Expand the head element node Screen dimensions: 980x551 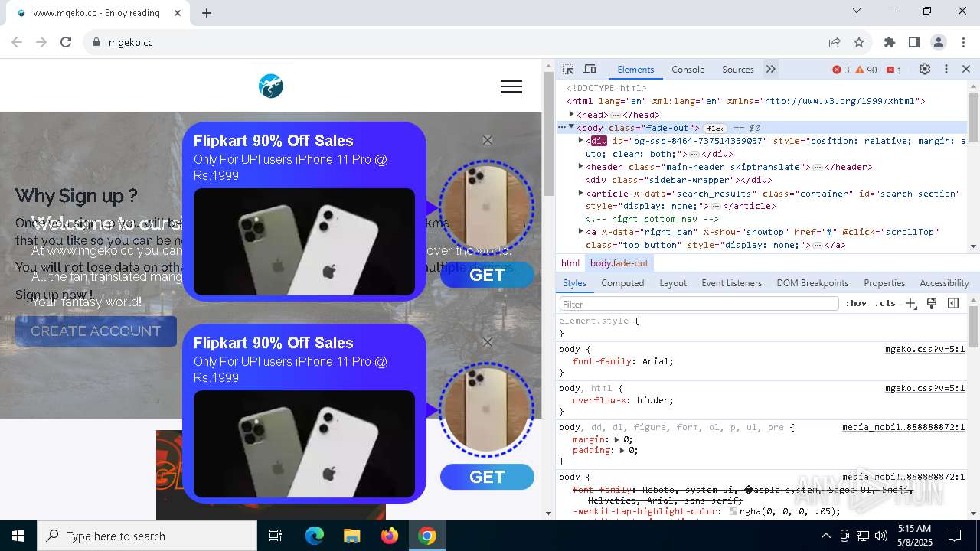pos(572,114)
